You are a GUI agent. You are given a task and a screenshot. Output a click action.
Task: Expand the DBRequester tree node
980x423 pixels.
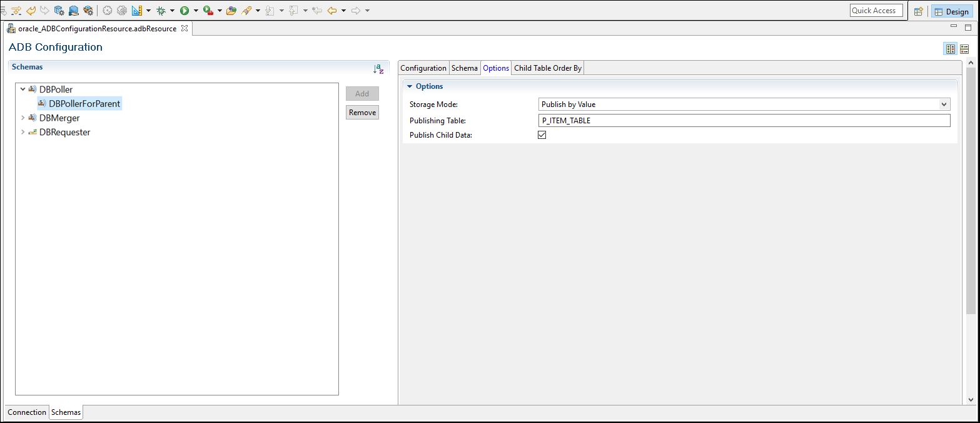tap(23, 132)
